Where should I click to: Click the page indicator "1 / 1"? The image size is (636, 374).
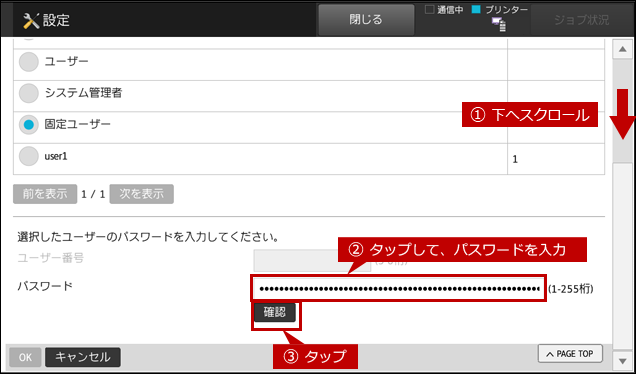pos(93,194)
